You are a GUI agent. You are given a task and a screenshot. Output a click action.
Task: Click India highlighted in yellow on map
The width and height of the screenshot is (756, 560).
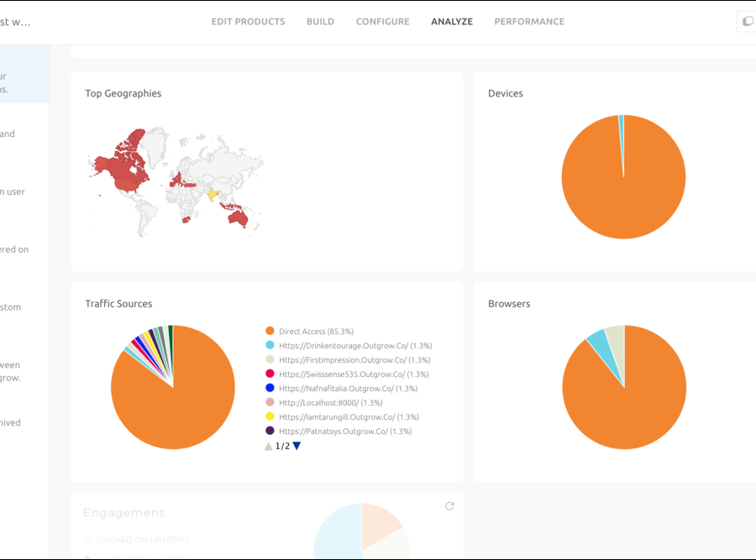point(213,194)
